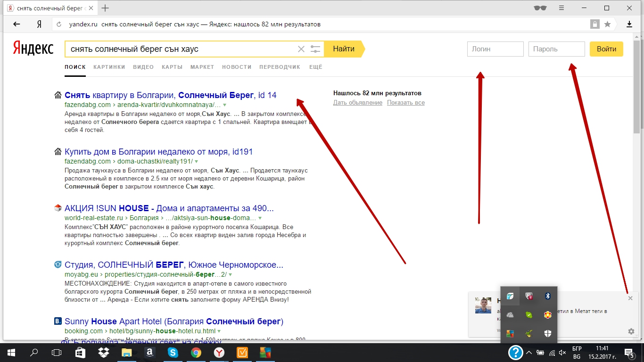Click the green round check icon in tray popup
Image resolution: width=644 pixels, height=362 pixels.
click(529, 315)
